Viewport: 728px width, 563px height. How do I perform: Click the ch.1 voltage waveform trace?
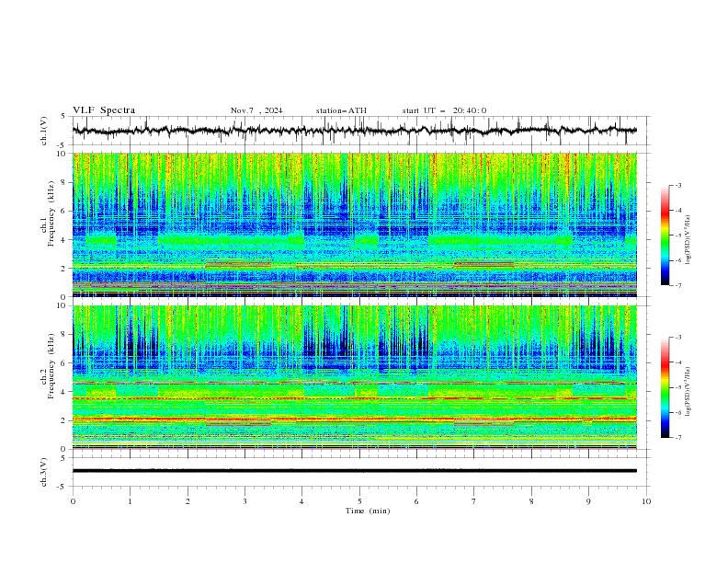click(x=354, y=131)
